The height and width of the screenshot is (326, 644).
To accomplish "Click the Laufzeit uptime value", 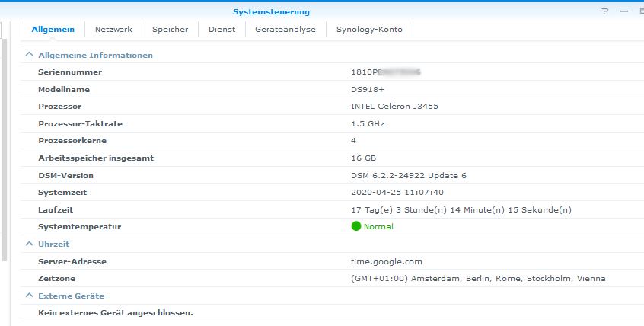I will pyautogui.click(x=461, y=209).
